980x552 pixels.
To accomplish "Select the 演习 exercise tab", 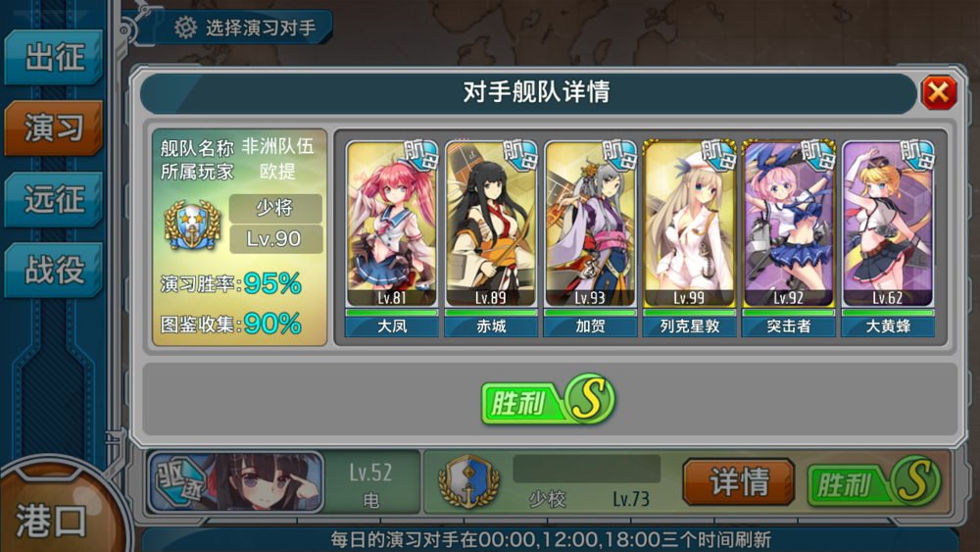I will [54, 127].
